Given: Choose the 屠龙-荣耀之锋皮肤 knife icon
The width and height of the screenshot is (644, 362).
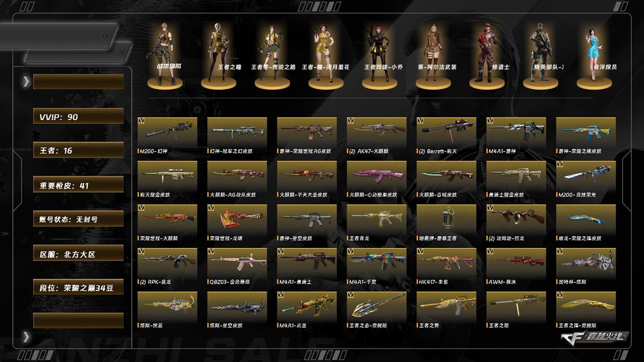Looking at the screenshot, I should [586, 219].
